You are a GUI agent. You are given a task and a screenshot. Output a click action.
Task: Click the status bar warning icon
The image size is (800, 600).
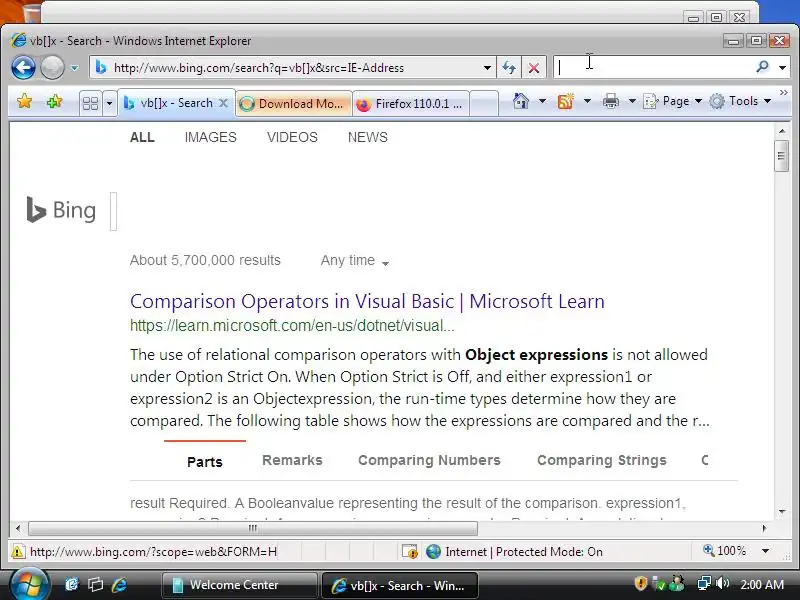17,552
